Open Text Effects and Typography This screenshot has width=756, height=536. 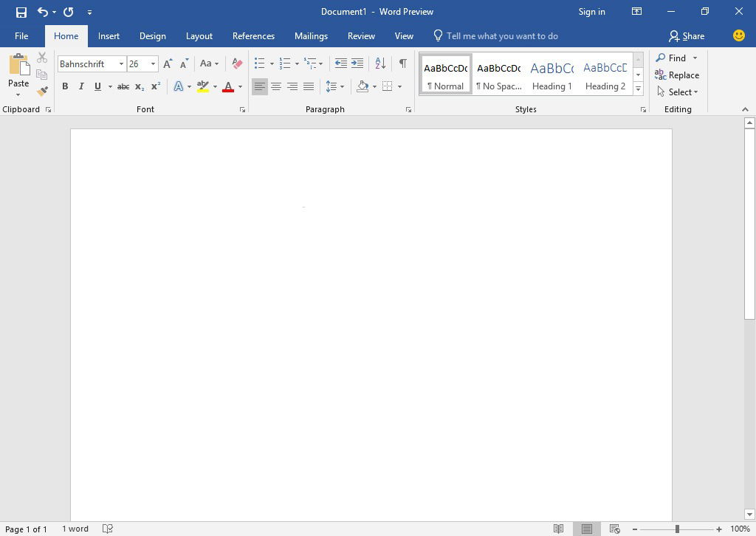point(179,86)
